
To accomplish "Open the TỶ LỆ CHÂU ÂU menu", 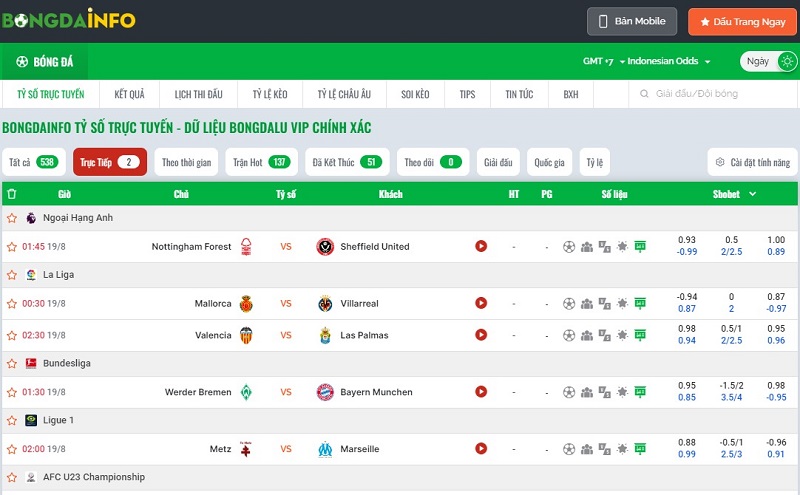I will (344, 94).
